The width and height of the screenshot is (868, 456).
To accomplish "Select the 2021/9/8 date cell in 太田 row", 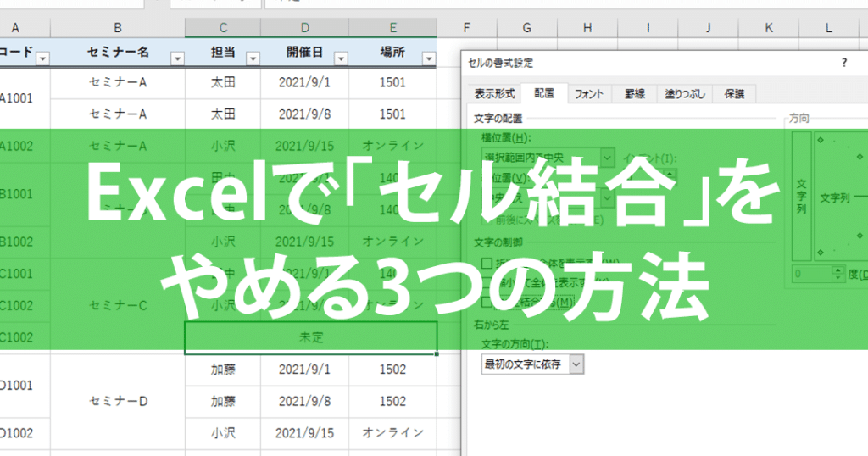I will tap(304, 114).
